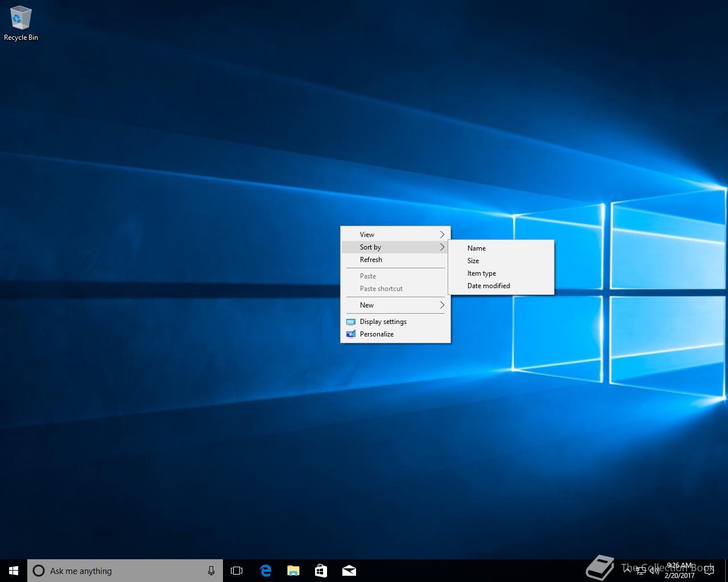Image resolution: width=728 pixels, height=582 pixels.
Task: Open the Mail app from the taskbar
Action: [x=349, y=571]
